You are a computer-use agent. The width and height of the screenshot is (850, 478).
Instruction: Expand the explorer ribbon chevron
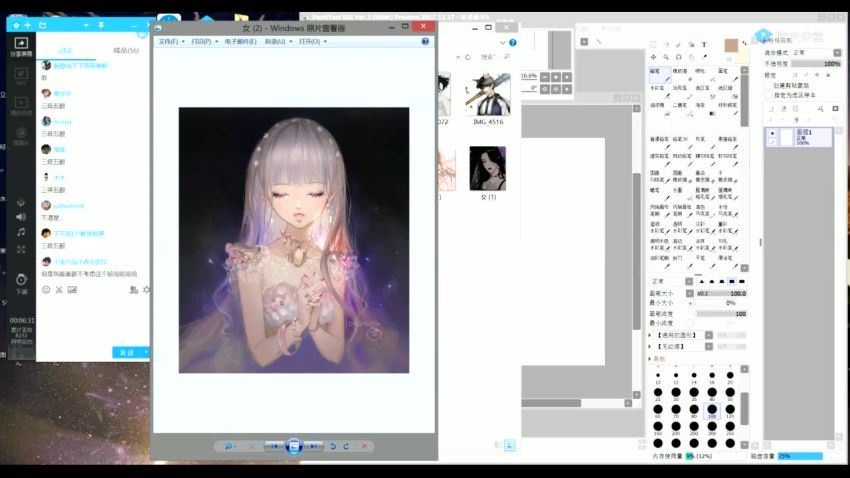(x=503, y=42)
